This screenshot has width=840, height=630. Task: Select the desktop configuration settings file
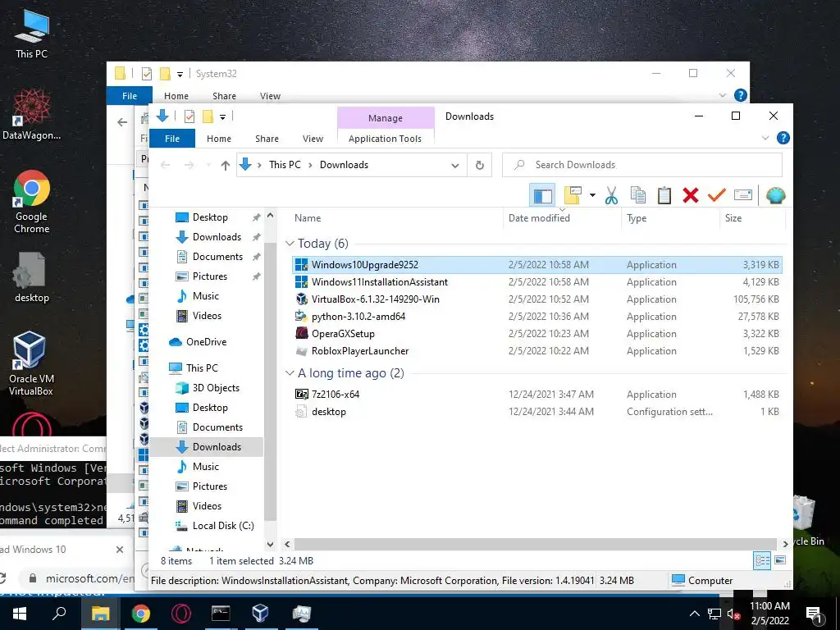click(x=536, y=412)
